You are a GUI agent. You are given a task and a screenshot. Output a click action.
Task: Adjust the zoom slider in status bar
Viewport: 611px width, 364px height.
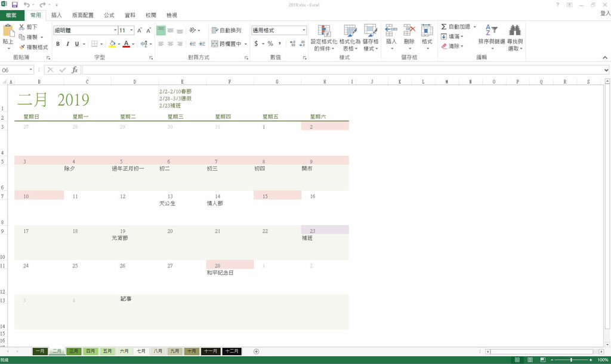(x=571, y=360)
